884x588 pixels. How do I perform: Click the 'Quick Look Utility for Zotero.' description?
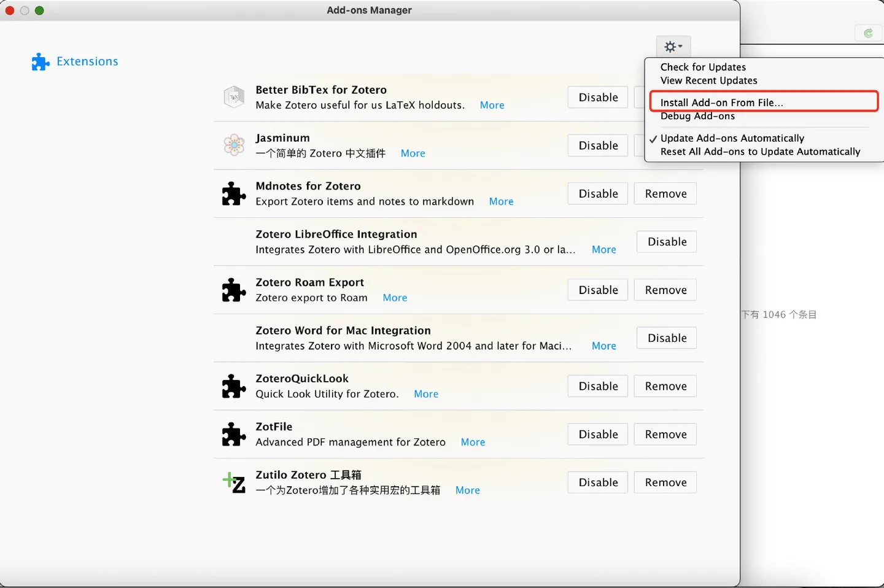click(327, 394)
